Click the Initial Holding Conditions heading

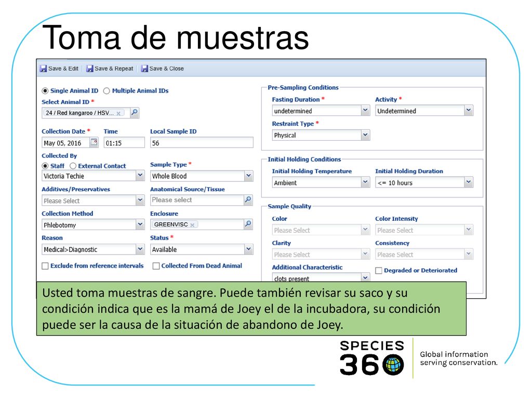click(x=304, y=159)
